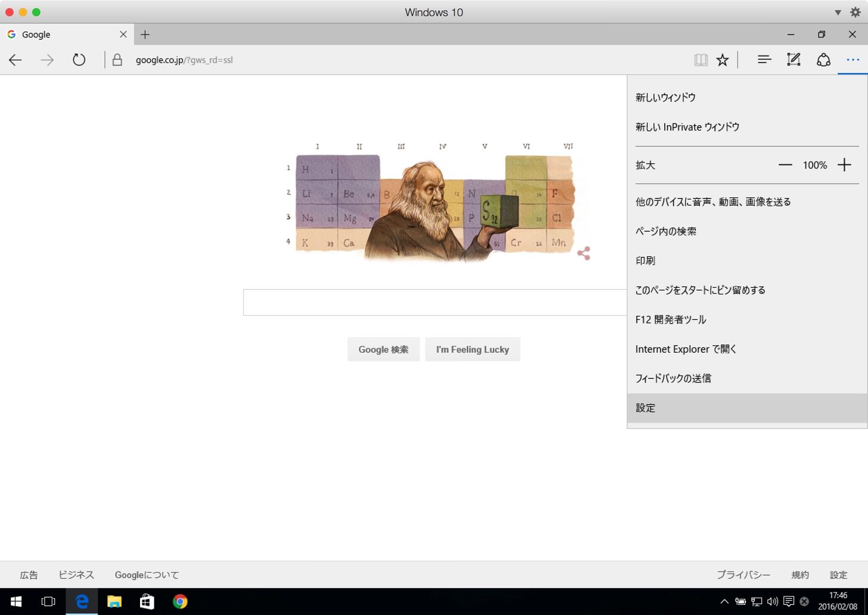868x615 pixels.
Task: Click the Google 検索 button
Action: click(383, 349)
